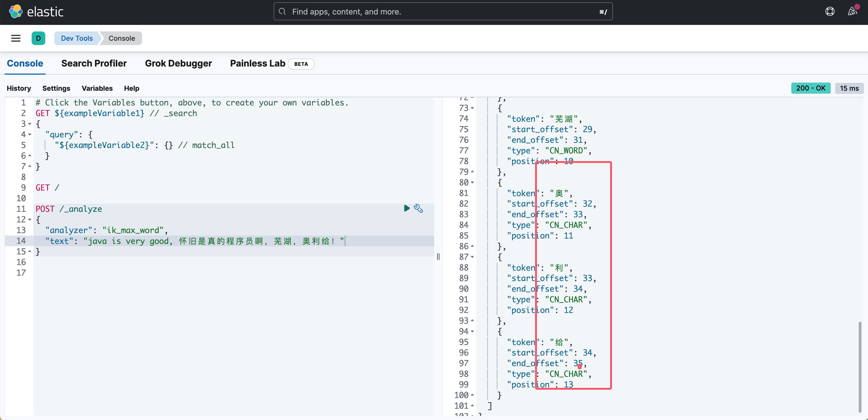Collapse the fold arrow at editor line 12

[x=30, y=220]
